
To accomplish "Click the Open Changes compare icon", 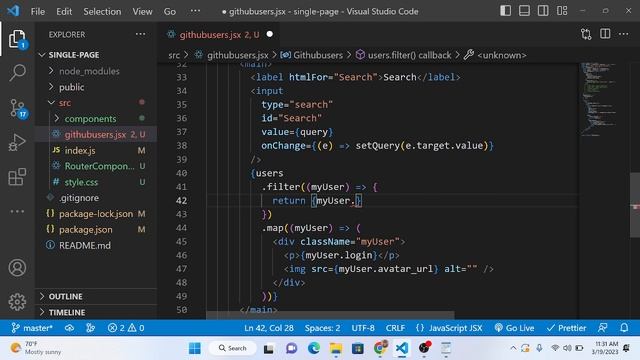I will coord(586,34).
